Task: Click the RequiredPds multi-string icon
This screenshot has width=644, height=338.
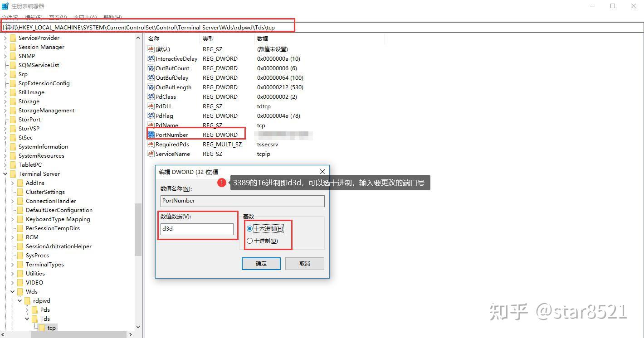Action: [151, 144]
